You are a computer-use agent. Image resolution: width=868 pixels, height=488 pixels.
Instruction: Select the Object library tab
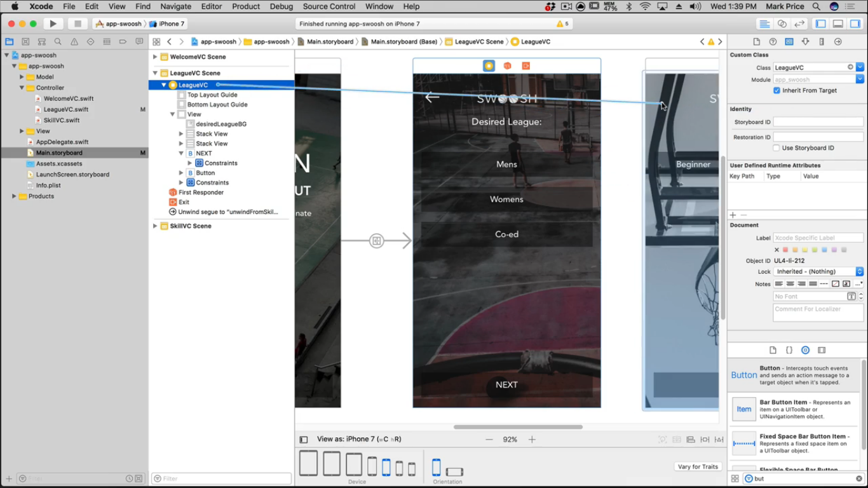coord(805,350)
